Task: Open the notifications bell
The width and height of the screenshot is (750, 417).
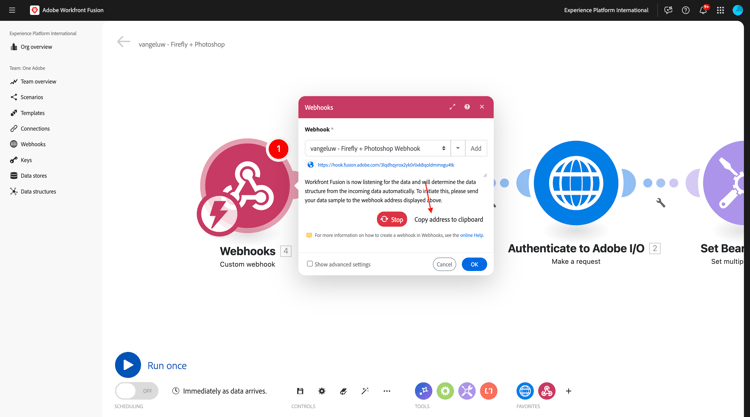Action: tap(703, 10)
